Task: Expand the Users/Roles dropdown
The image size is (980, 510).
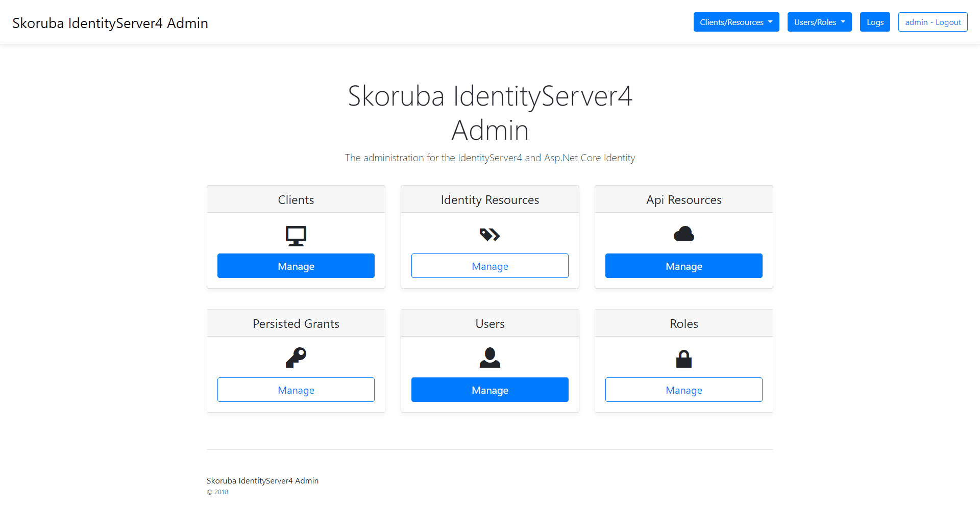Action: tap(819, 22)
